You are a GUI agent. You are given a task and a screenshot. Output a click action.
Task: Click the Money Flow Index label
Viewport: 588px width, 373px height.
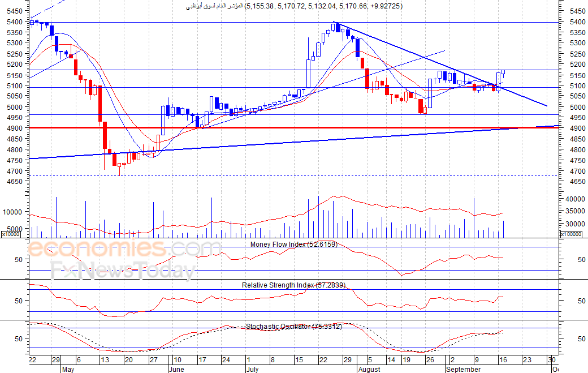coord(293,245)
